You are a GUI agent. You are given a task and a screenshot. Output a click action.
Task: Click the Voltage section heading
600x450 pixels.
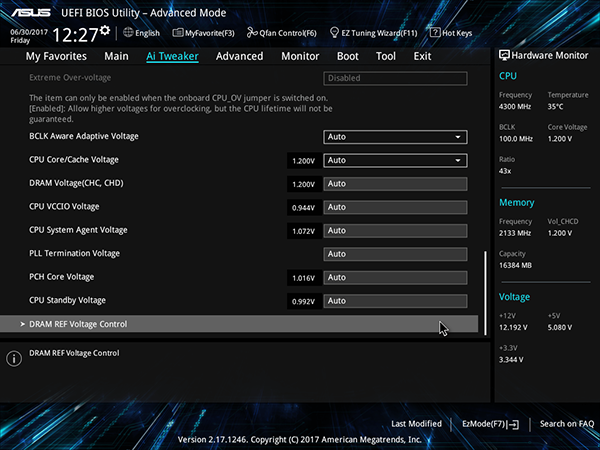(514, 297)
